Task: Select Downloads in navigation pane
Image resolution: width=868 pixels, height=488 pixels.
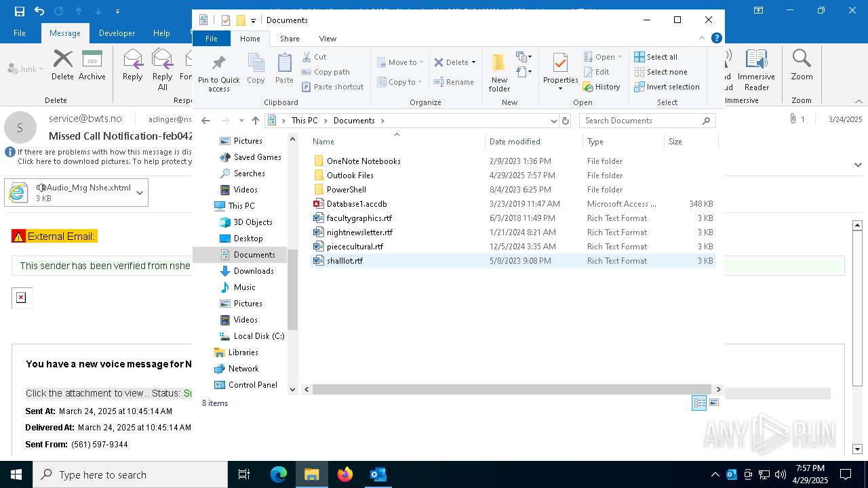Action: [253, 271]
